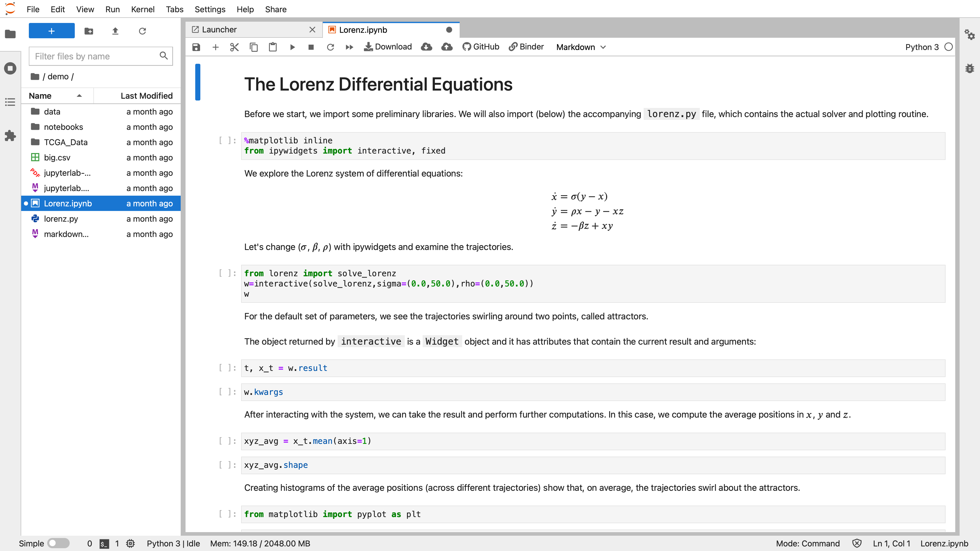Open the Kernel menu
The image size is (980, 551).
(x=143, y=9)
